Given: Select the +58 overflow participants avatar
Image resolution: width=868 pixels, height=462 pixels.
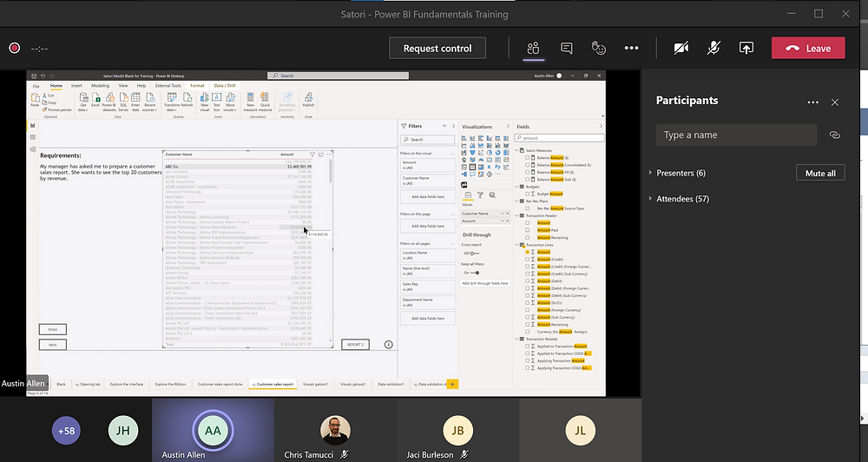Looking at the screenshot, I should tap(66, 431).
